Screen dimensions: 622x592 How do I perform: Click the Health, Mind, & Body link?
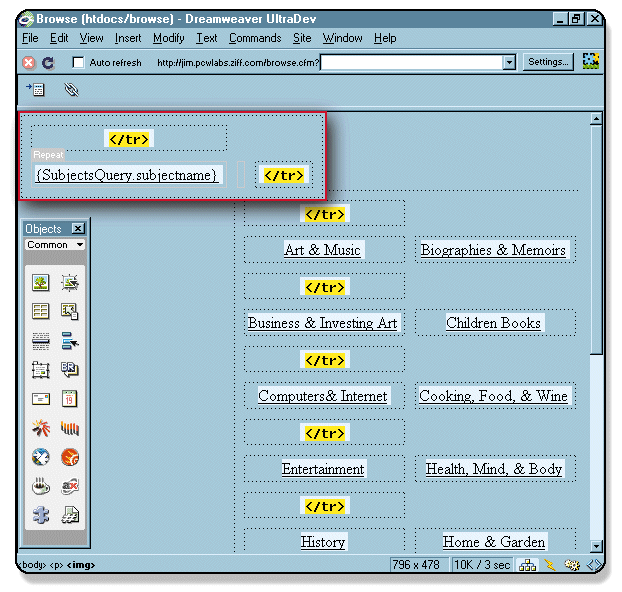pos(493,469)
